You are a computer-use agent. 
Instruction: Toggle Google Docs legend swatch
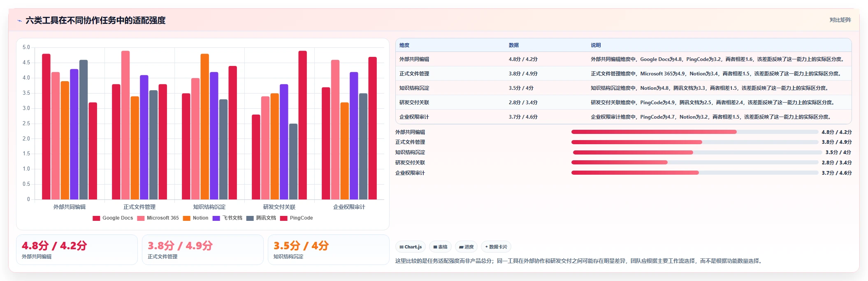click(96, 218)
